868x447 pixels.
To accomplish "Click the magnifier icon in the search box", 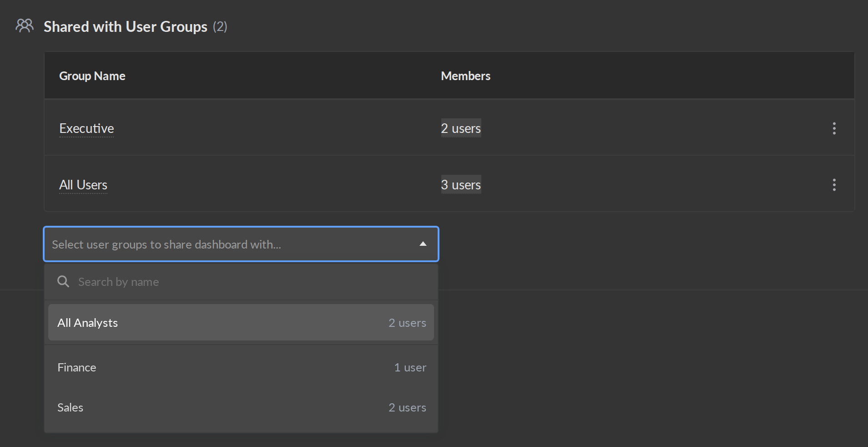I will (63, 282).
